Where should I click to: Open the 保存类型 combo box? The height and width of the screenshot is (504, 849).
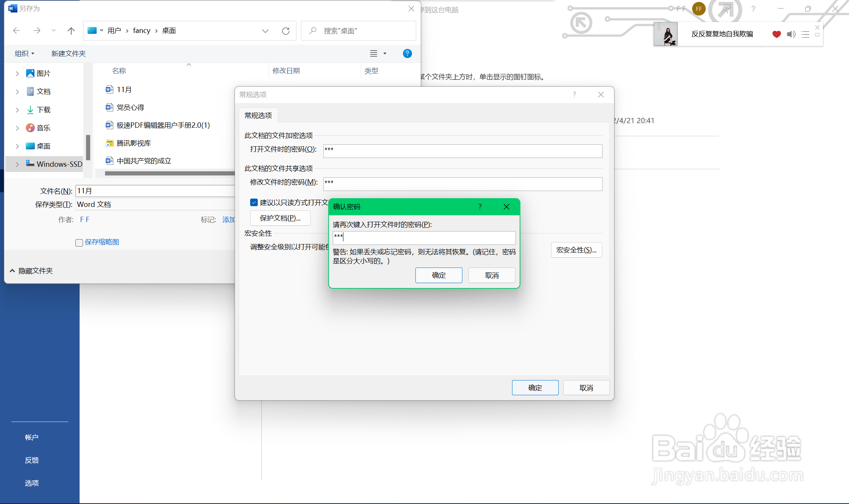(155, 204)
